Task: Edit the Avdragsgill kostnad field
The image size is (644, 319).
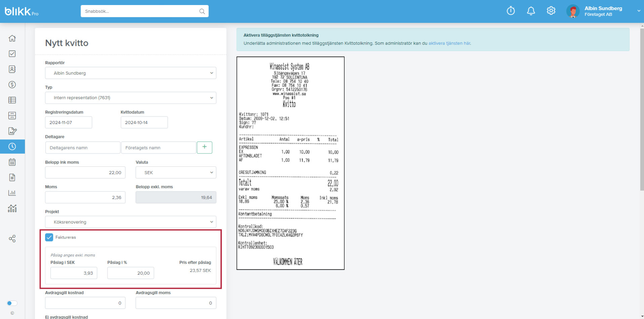Action: pyautogui.click(x=85, y=303)
